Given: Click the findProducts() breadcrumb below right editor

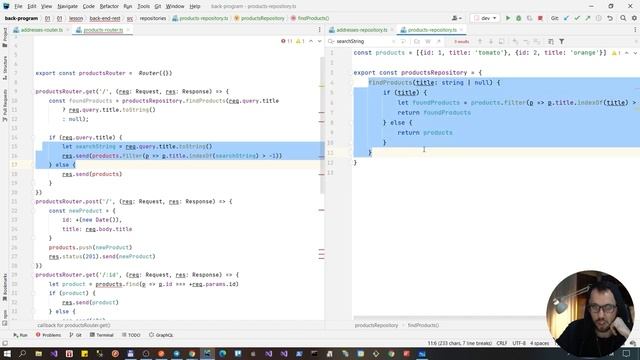Looking at the screenshot, I should click(x=423, y=325).
